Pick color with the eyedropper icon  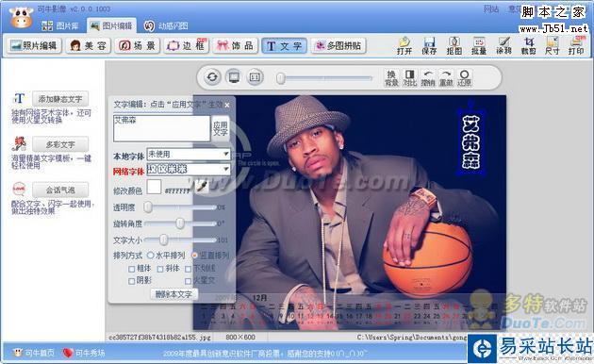tap(202, 187)
